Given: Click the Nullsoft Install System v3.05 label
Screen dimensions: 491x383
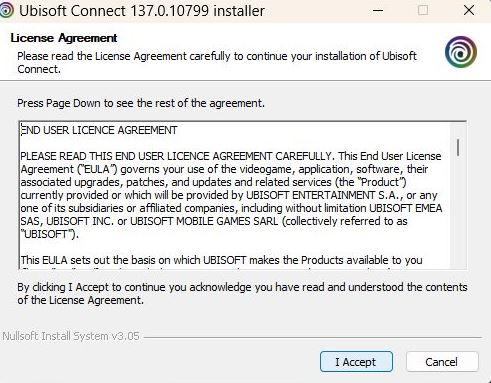Looking at the screenshot, I should pyautogui.click(x=71, y=336).
